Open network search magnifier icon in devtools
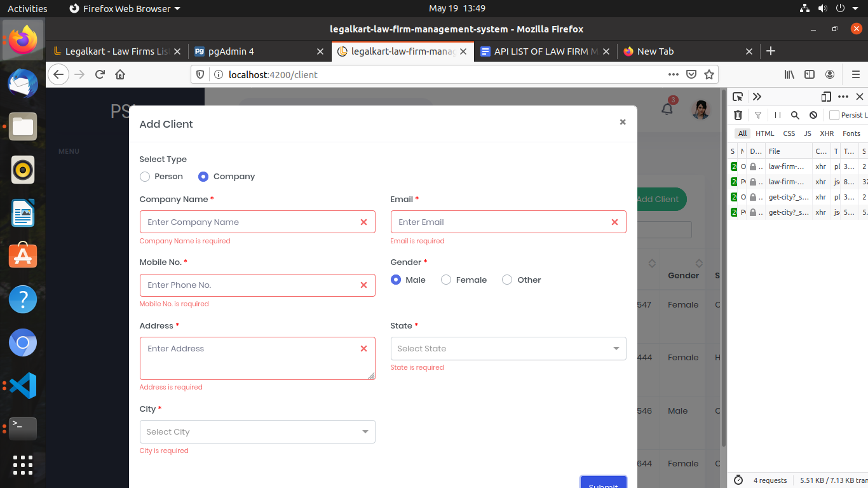This screenshot has width=868, height=488. [x=795, y=115]
